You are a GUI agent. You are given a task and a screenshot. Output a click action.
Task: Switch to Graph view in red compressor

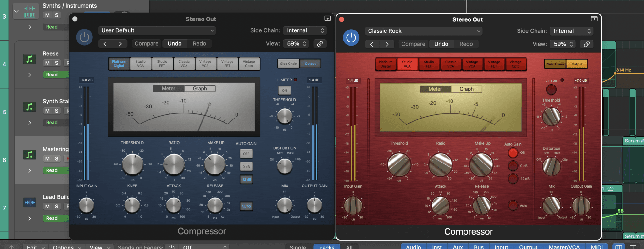(x=466, y=89)
